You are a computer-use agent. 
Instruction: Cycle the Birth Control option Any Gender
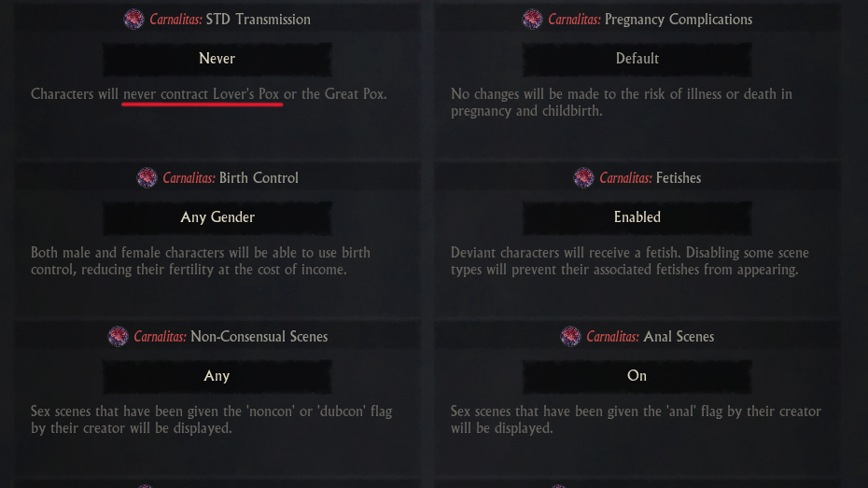point(217,217)
